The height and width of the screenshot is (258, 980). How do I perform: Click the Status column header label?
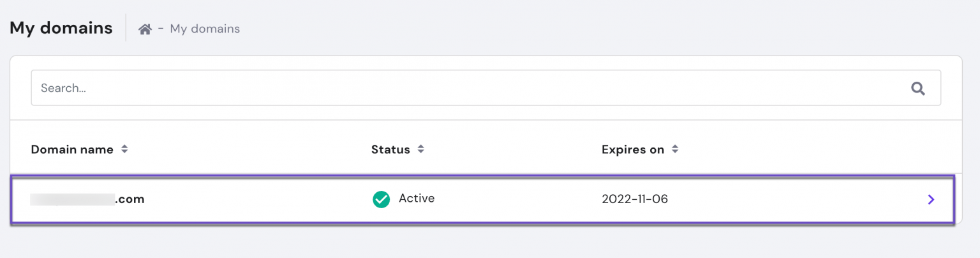coord(390,149)
